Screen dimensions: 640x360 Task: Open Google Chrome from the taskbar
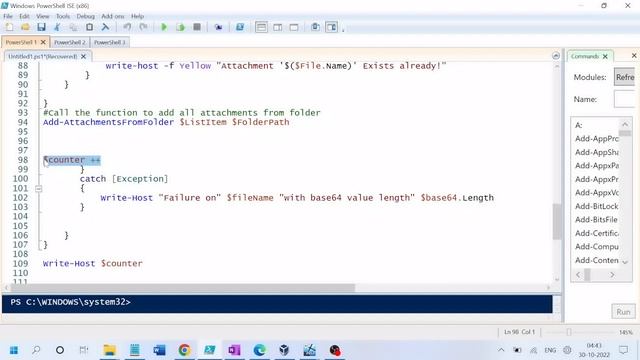184,350
